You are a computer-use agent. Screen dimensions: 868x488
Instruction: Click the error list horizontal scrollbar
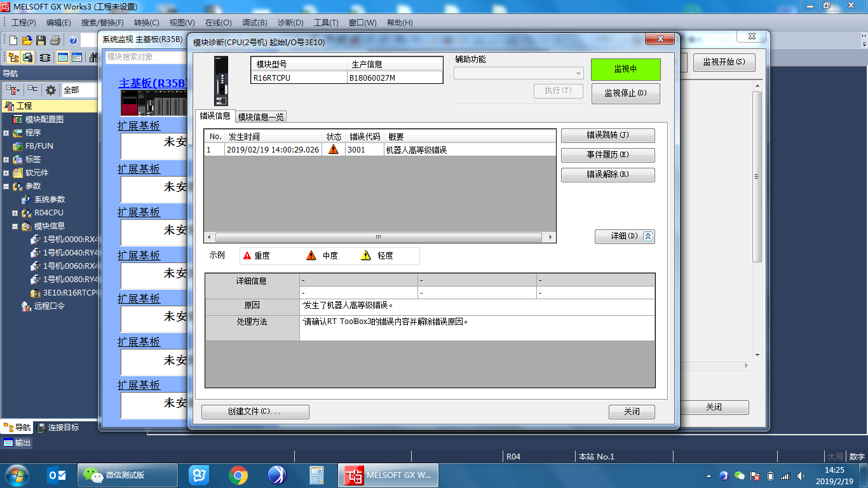pyautogui.click(x=379, y=237)
